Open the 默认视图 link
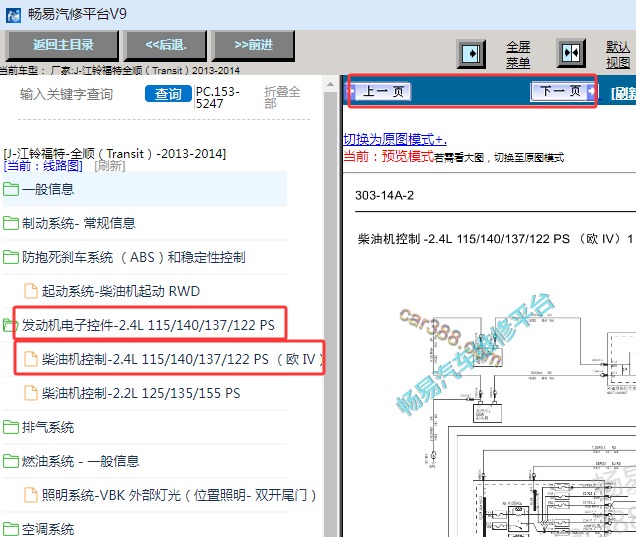The width and height of the screenshot is (636, 537). click(x=618, y=55)
